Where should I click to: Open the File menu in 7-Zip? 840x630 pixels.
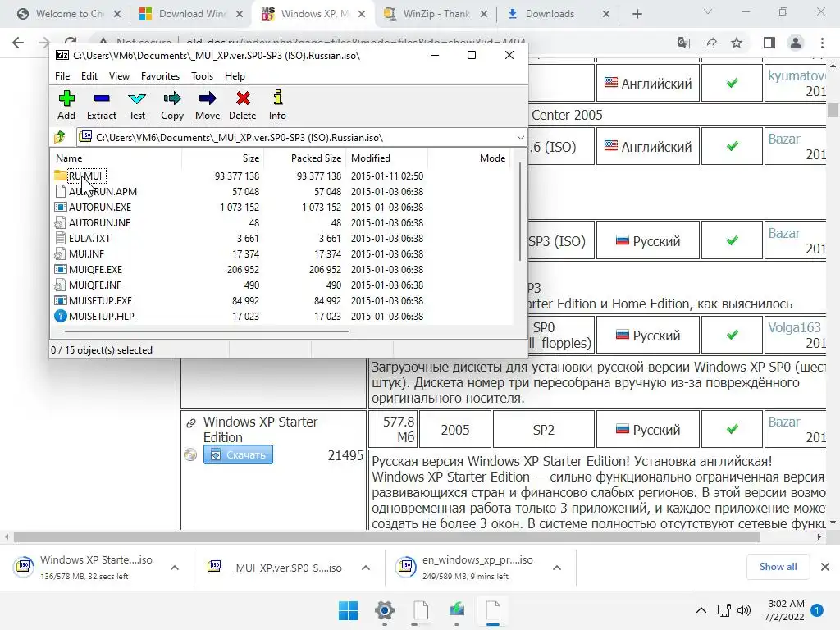pos(62,76)
